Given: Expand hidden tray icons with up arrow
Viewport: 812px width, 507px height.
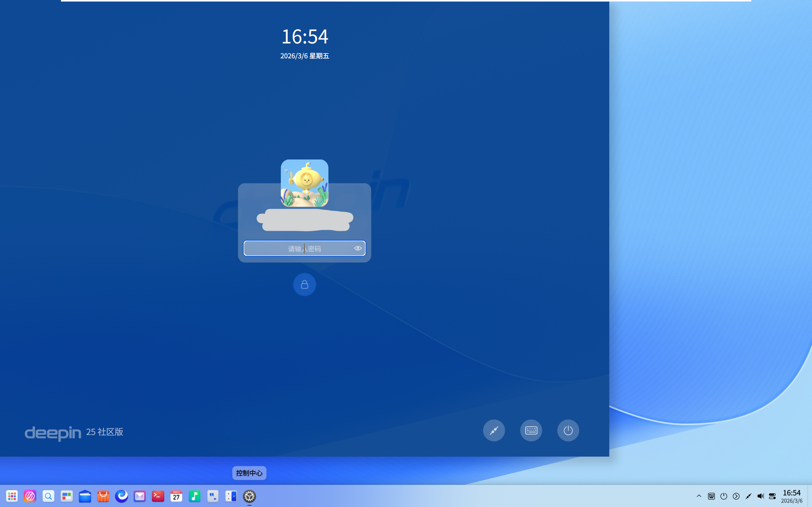Looking at the screenshot, I should (x=699, y=496).
